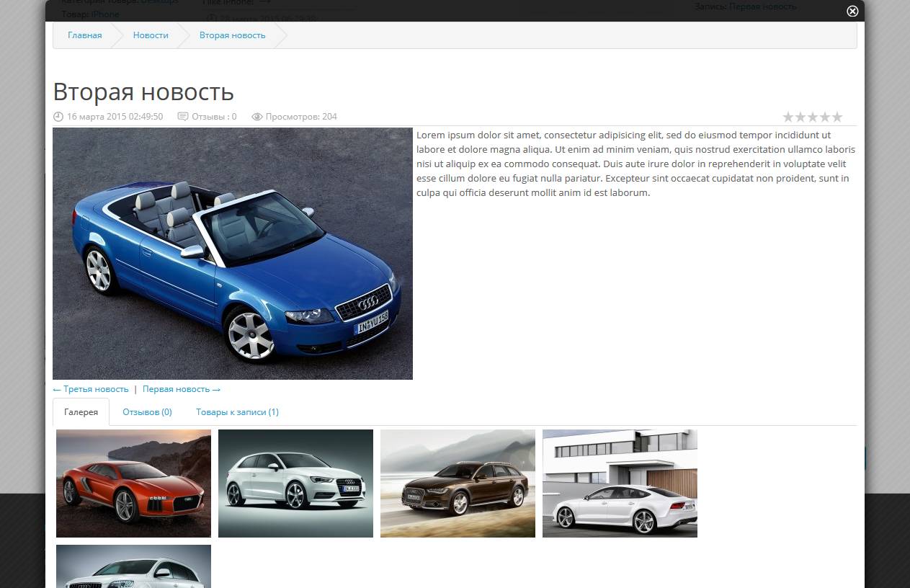910x588 pixels.
Task: Open the white Audi by house thumbnail
Action: coord(620,484)
